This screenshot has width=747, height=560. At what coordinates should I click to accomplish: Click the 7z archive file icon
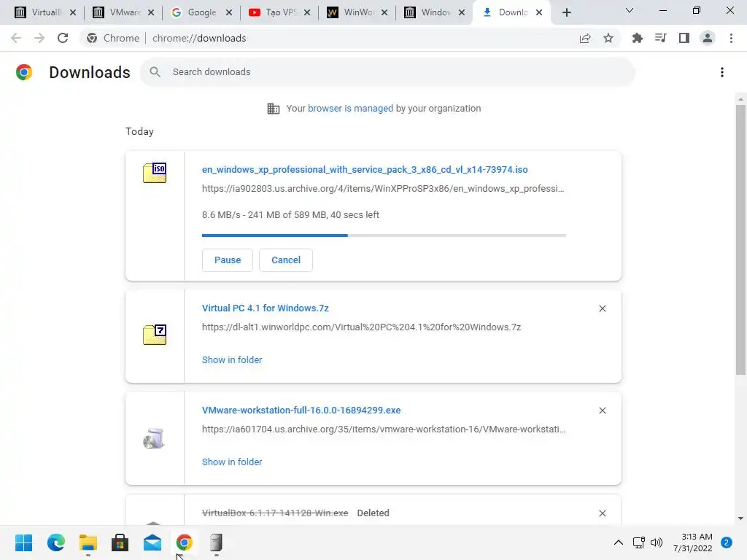pyautogui.click(x=155, y=334)
